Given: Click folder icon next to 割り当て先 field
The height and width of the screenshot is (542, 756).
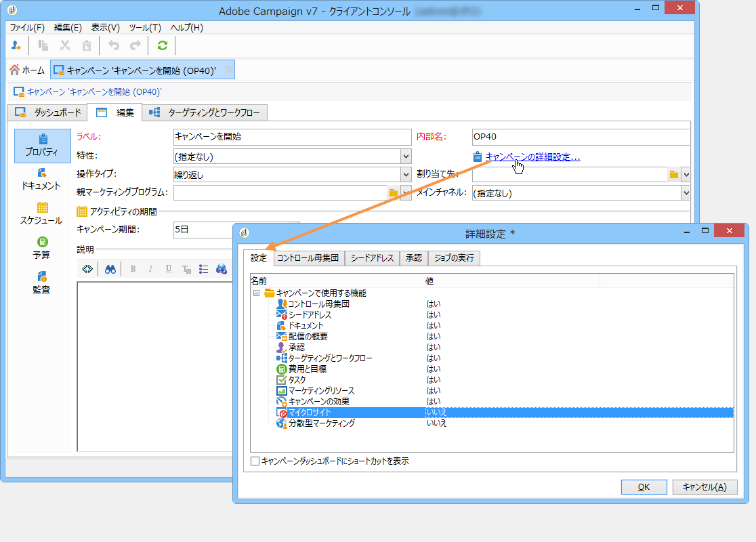Looking at the screenshot, I should (674, 175).
